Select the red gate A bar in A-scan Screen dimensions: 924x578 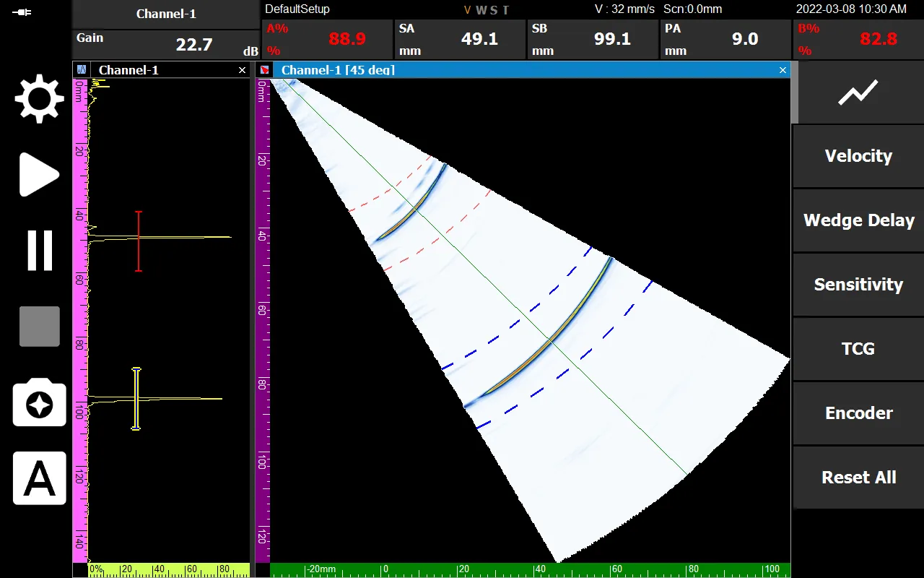[x=139, y=241]
